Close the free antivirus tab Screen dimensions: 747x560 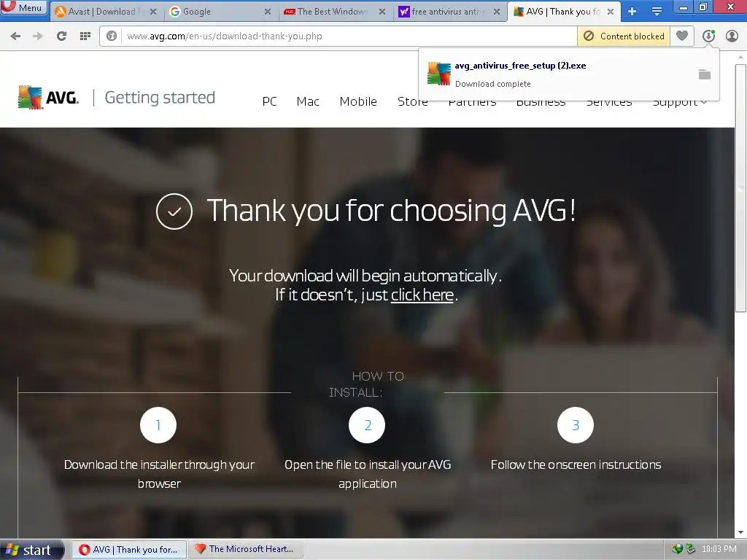click(x=497, y=12)
